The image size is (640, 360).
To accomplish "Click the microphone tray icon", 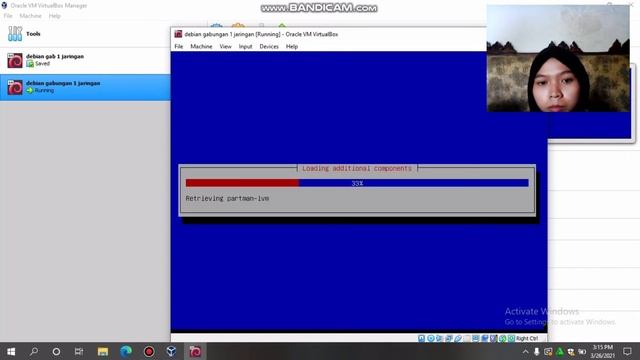I will coord(537,352).
